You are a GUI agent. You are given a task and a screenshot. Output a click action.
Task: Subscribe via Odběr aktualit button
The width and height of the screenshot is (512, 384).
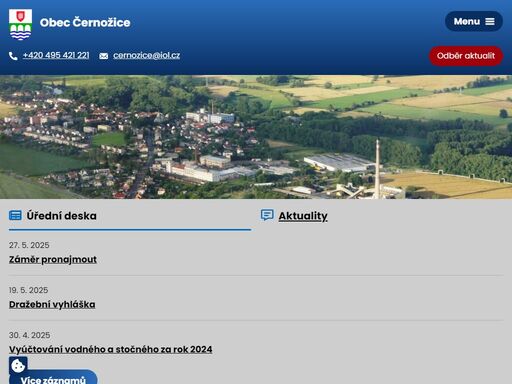pyautogui.click(x=466, y=56)
